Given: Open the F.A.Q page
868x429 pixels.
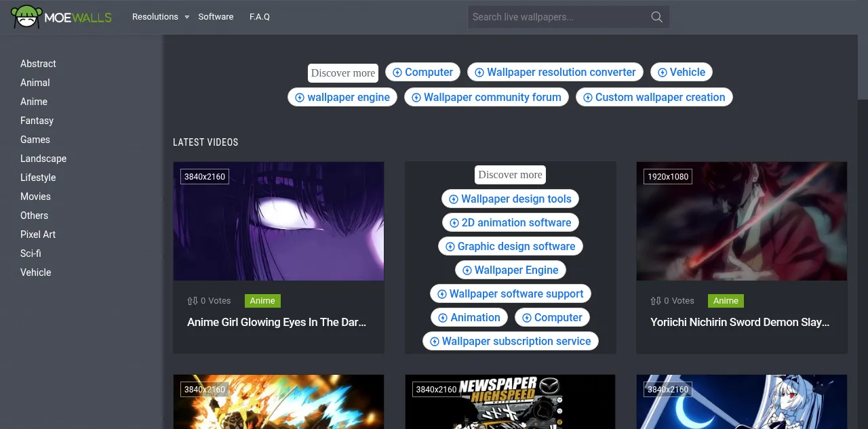Looking at the screenshot, I should pos(260,17).
